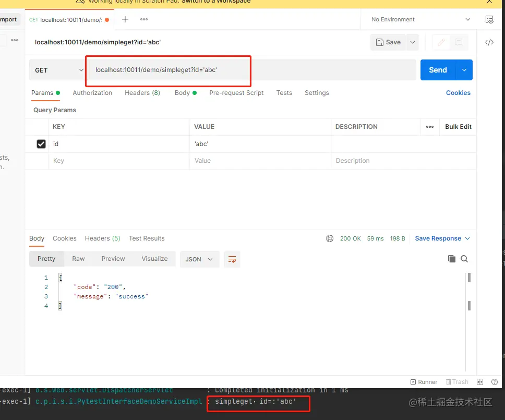Click the "success" message value

131,296
